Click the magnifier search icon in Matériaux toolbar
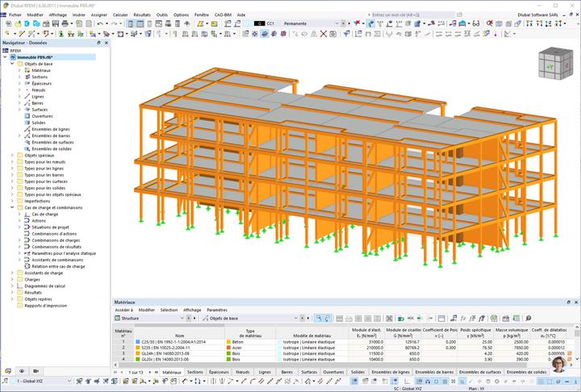Viewport: 581px width, 392px height. (x=529, y=319)
